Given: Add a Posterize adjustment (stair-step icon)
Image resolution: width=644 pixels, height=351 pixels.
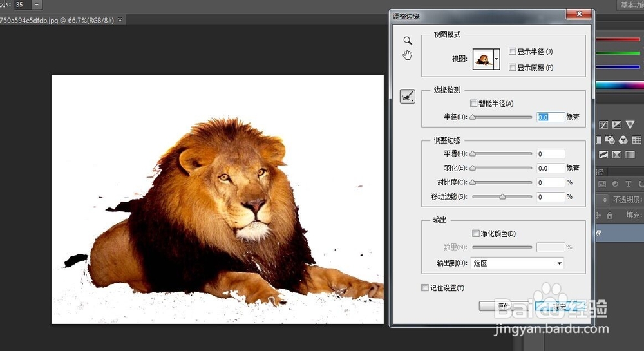Looking at the screenshot, I should point(603,155).
